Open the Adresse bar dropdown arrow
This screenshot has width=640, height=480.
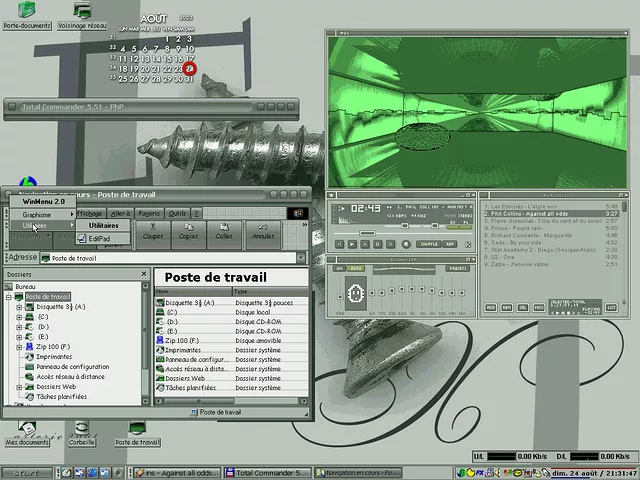pos(303,258)
